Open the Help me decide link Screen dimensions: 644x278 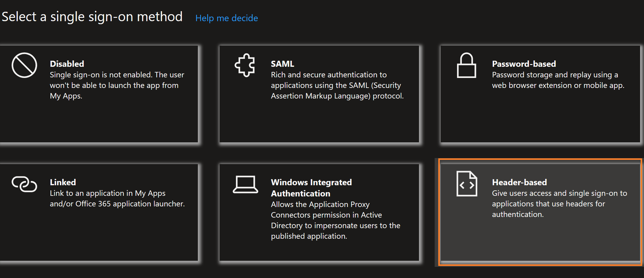tap(227, 18)
